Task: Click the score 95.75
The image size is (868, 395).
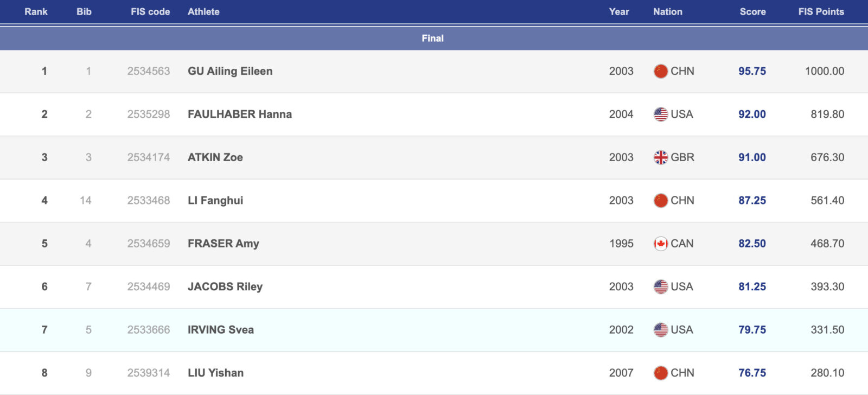Action: [x=752, y=71]
